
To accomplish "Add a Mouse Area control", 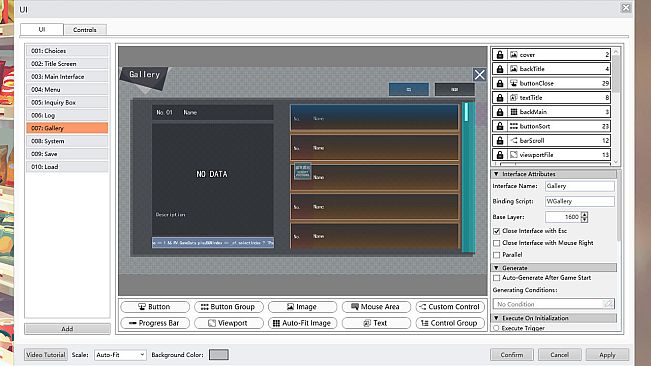I will 376,307.
